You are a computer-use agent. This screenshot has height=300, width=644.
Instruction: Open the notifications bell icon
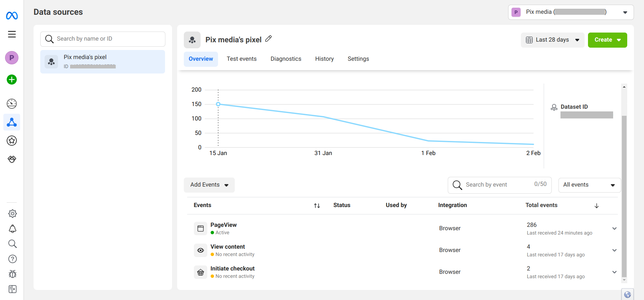point(12,229)
